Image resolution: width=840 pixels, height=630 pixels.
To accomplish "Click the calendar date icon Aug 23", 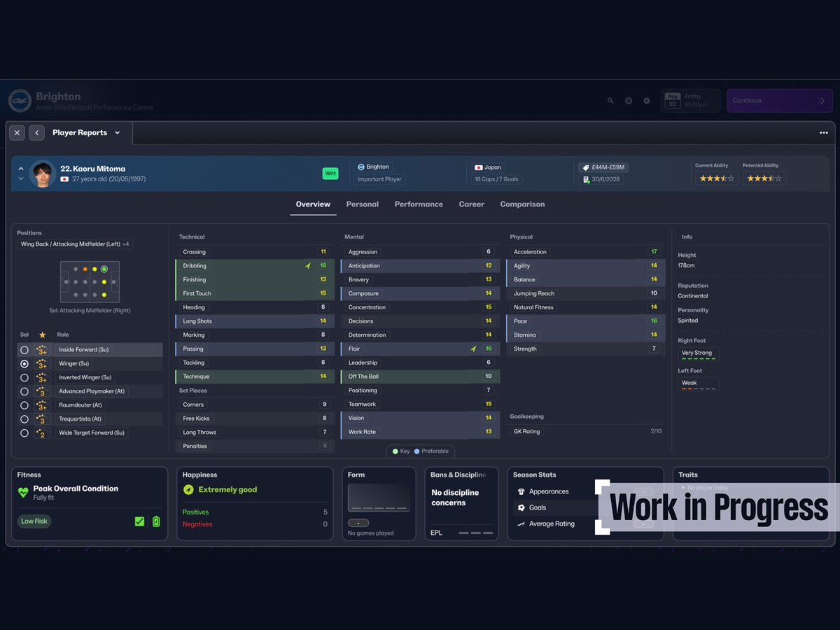I will coord(673,100).
